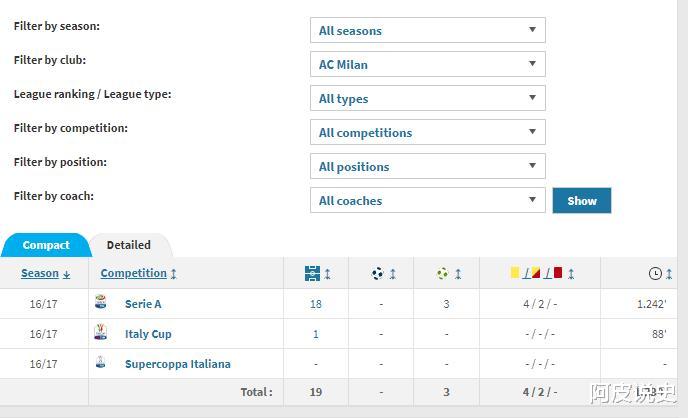The width and height of the screenshot is (688, 418).
Task: Switch to the Detailed tab
Action: coord(129,245)
